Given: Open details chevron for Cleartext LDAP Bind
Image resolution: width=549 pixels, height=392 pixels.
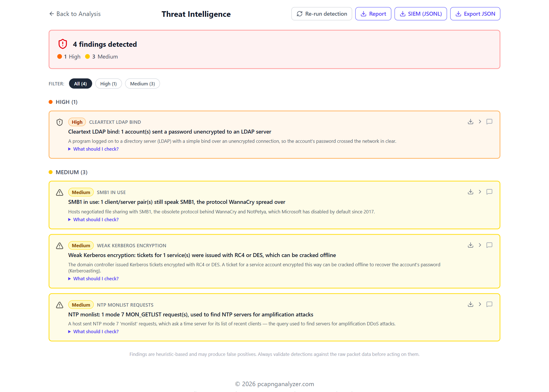Looking at the screenshot, I should (480, 122).
